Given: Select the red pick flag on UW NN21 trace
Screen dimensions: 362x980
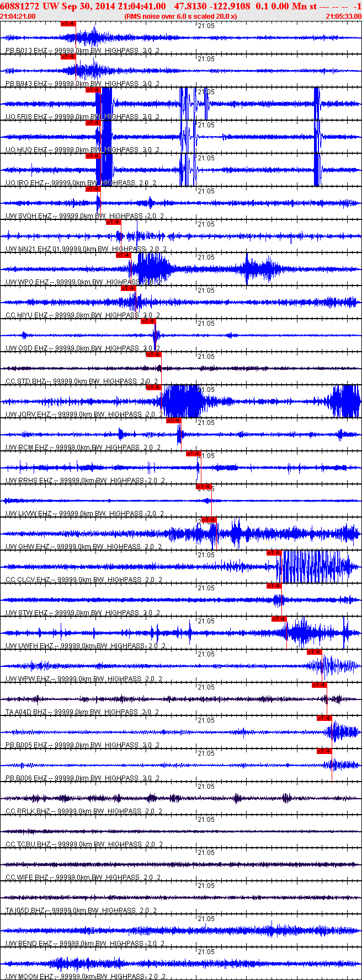Looking at the screenshot, I should (x=113, y=222).
